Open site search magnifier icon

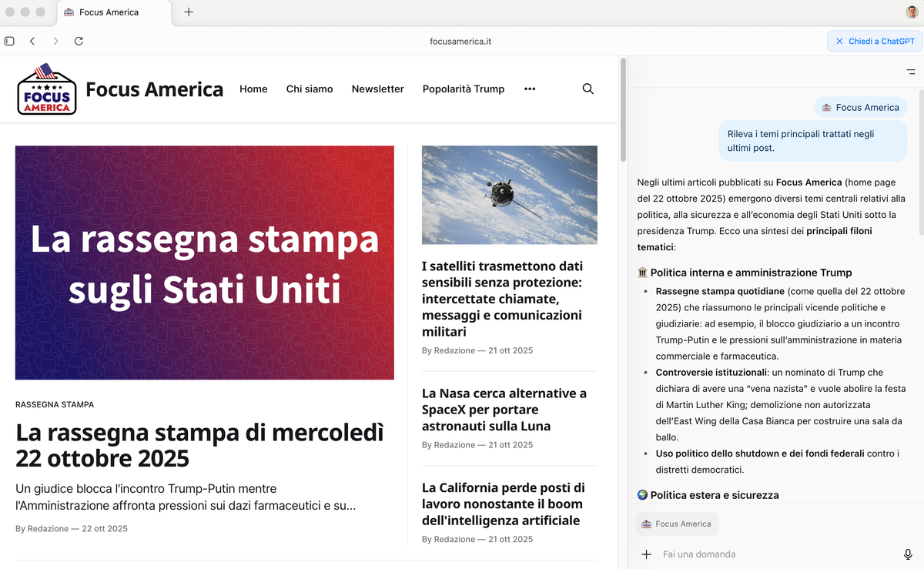point(588,89)
